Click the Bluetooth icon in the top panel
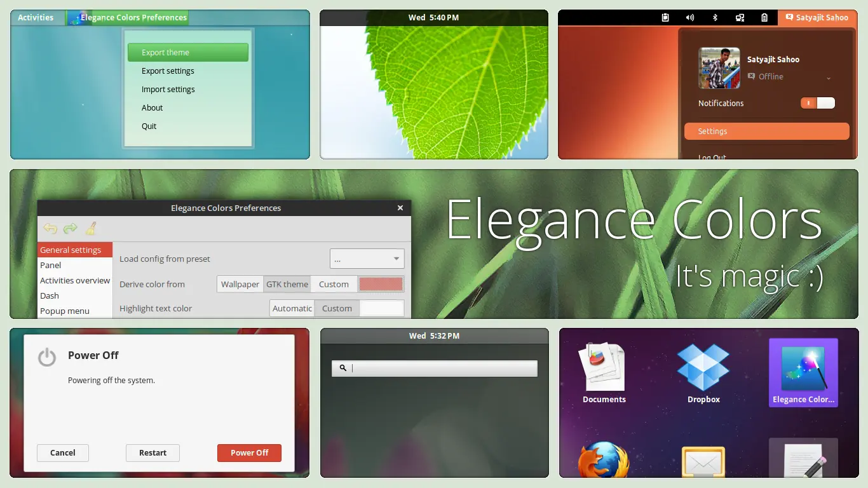Image resolution: width=868 pixels, height=488 pixels. 715,18
